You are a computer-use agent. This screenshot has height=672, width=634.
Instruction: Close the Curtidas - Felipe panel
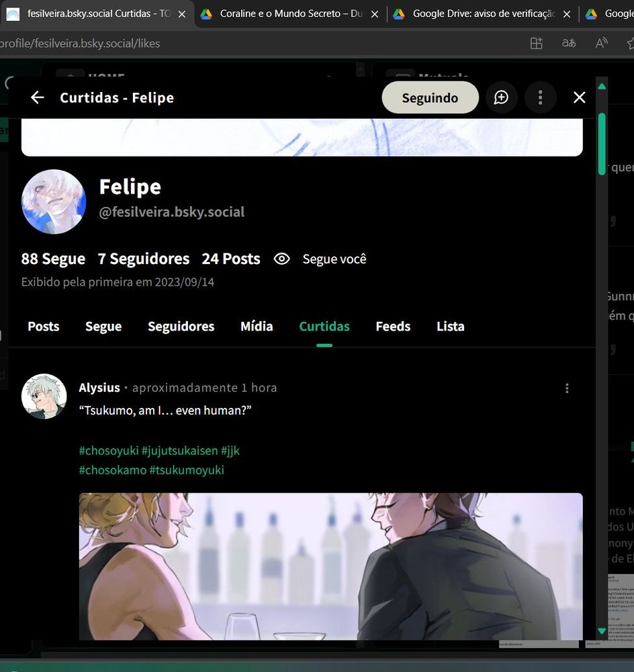click(579, 97)
